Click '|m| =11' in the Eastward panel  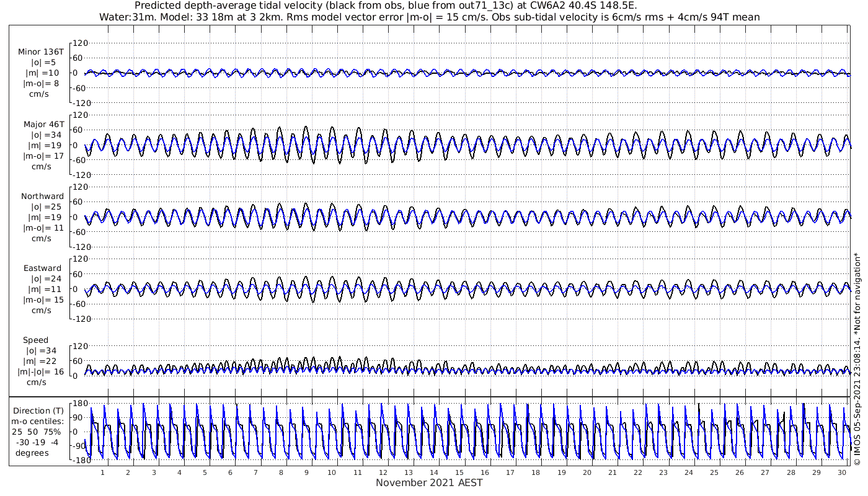[43, 290]
